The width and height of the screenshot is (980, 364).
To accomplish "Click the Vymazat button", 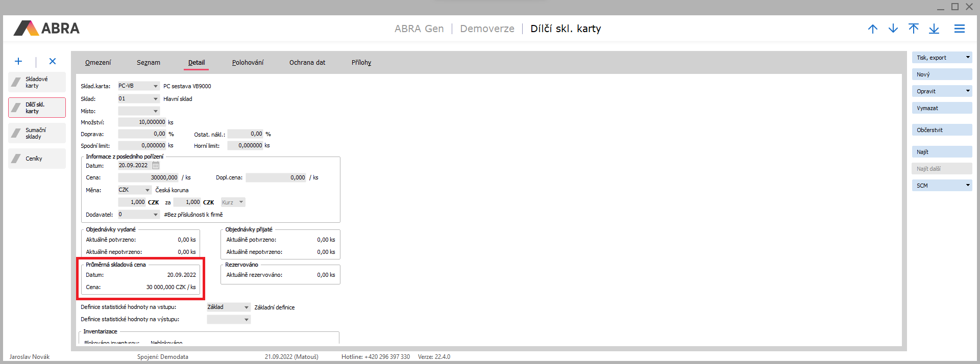I will click(942, 108).
